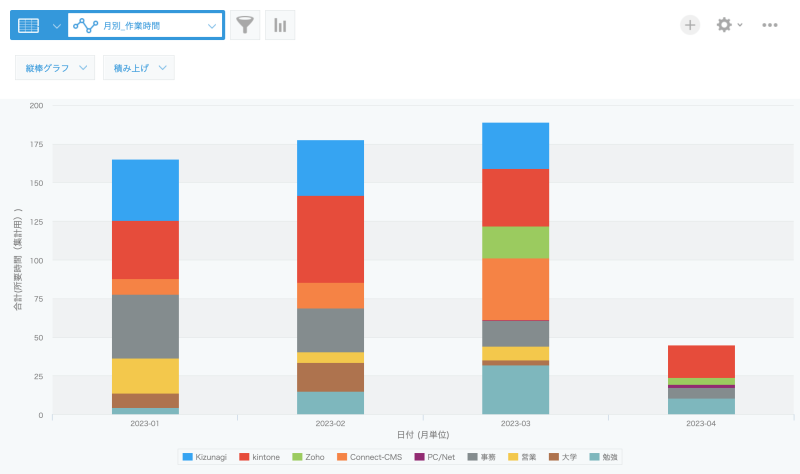Viewport: 800px width, 474px height.
Task: Toggle Zoho series in the legend
Action: click(x=308, y=457)
